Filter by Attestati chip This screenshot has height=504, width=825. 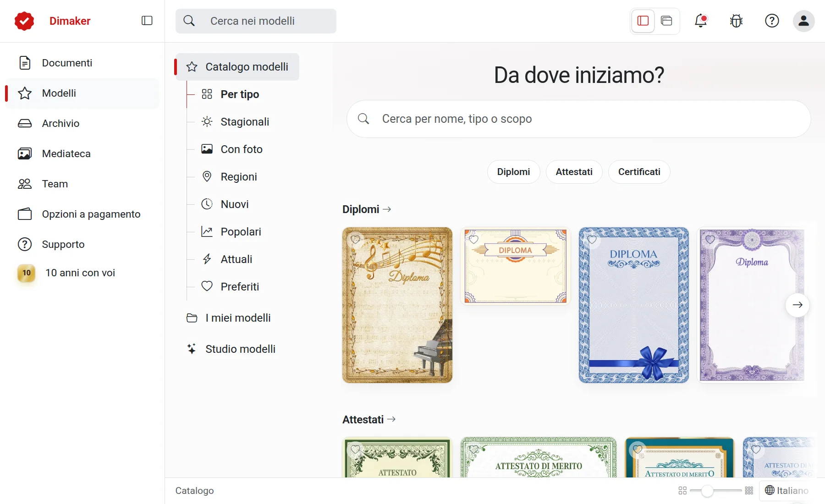[x=574, y=172]
